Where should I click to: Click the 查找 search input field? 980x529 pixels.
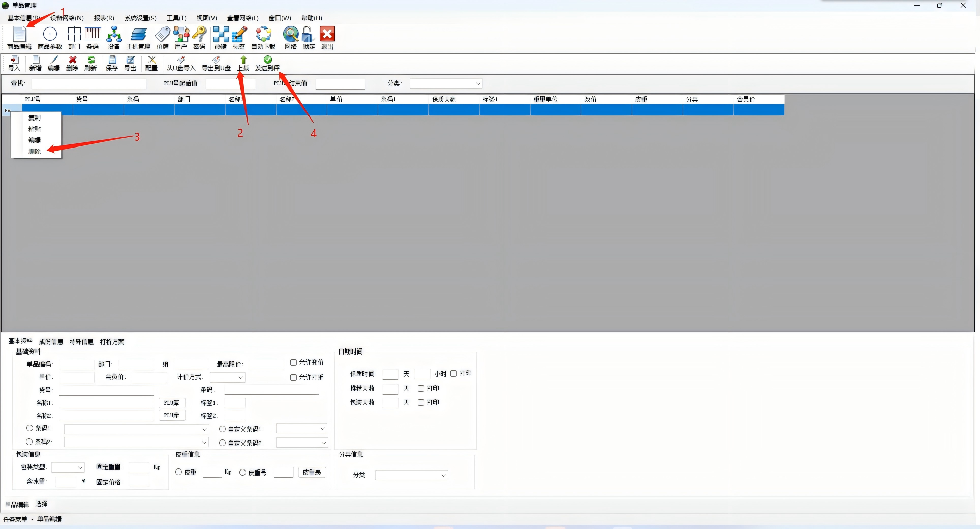click(x=88, y=83)
